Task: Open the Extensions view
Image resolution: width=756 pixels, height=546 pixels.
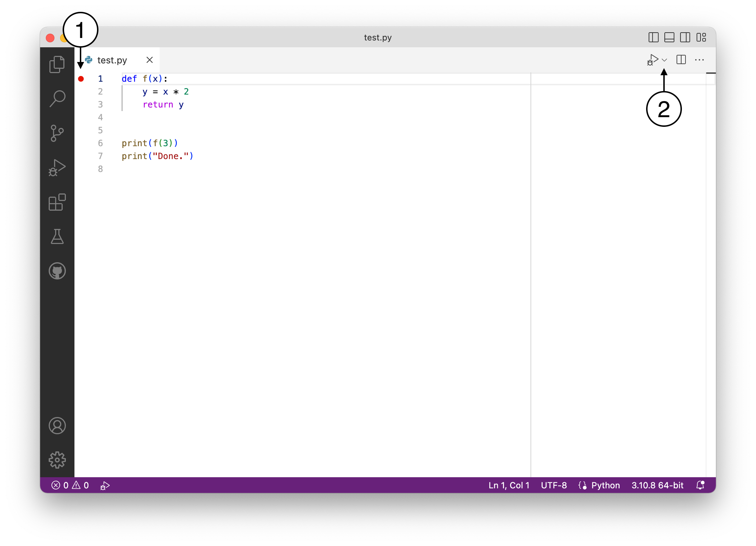Action: [x=57, y=202]
